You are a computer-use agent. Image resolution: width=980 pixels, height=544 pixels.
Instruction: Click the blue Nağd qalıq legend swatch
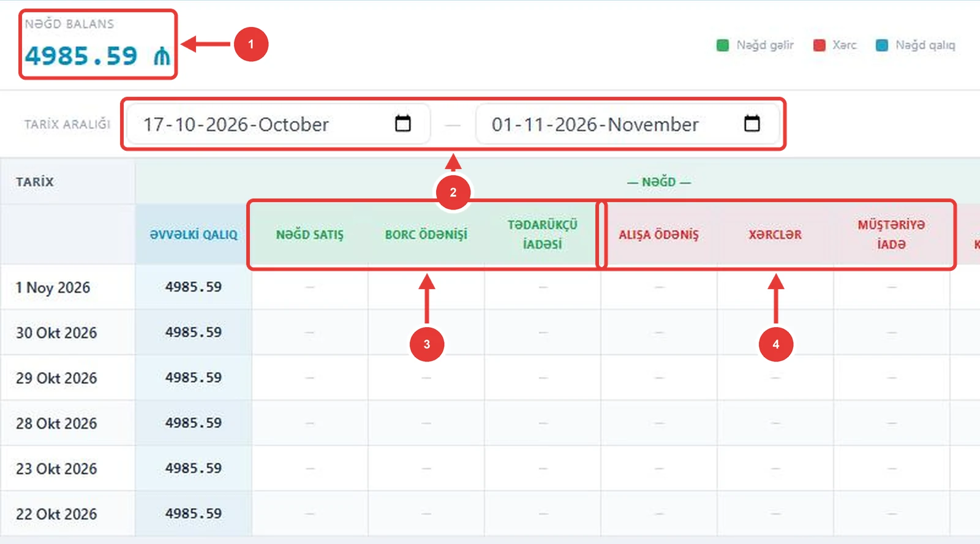click(882, 45)
